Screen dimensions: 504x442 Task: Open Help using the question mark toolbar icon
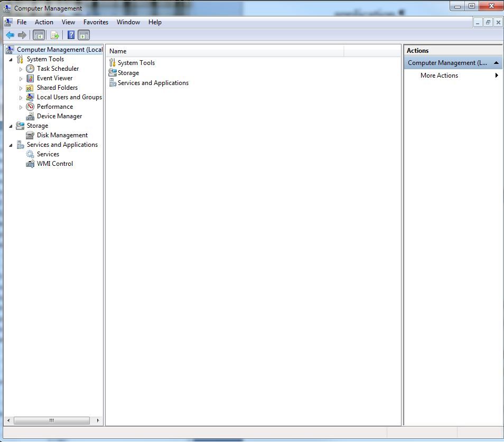pyautogui.click(x=70, y=35)
